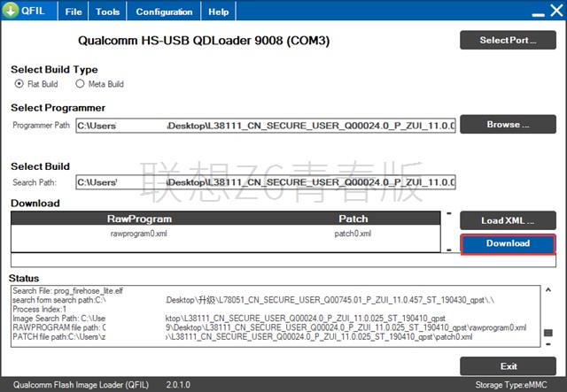
Task: Click the QFIL green download logo icon
Action: point(11,11)
